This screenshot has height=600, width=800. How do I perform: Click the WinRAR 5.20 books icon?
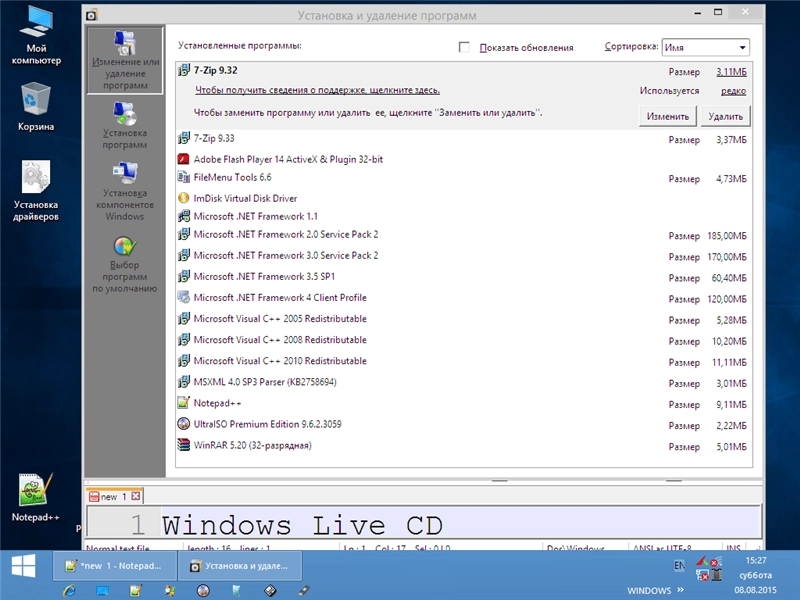point(184,445)
